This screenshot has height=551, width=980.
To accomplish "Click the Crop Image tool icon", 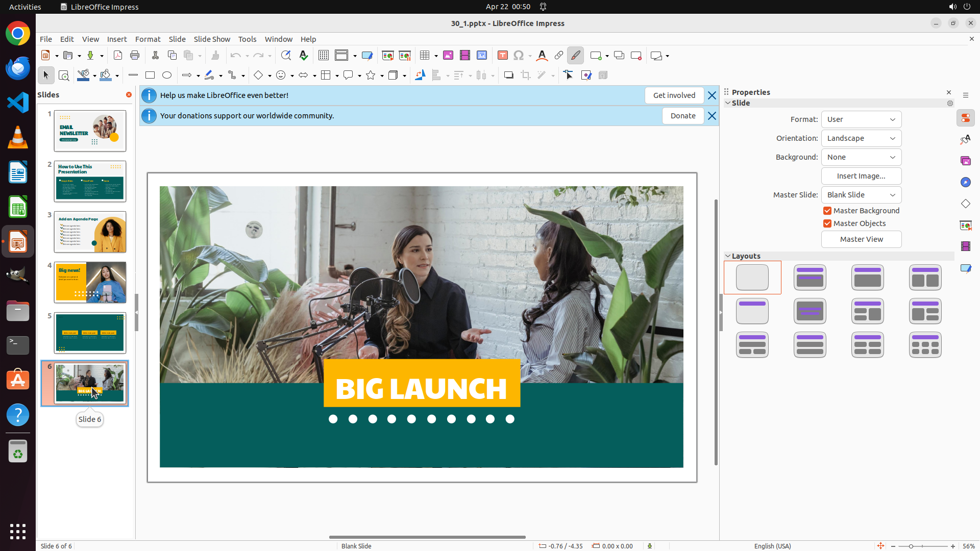I will (x=525, y=76).
